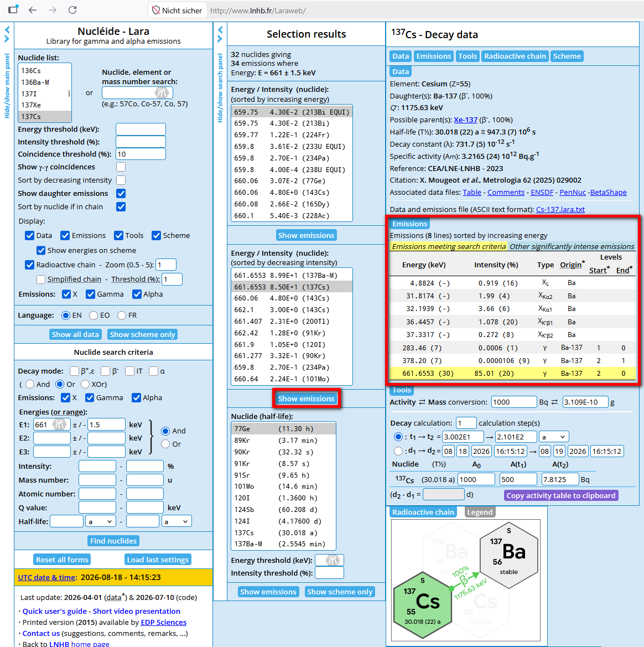Open the EDP Sciences link
This screenshot has width=644, height=647.
pyautogui.click(x=163, y=622)
